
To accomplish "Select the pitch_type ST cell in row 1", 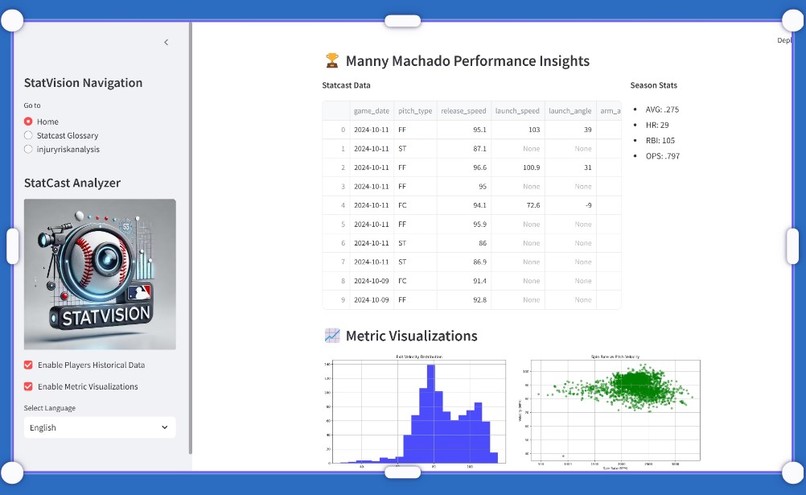I will tap(415, 149).
